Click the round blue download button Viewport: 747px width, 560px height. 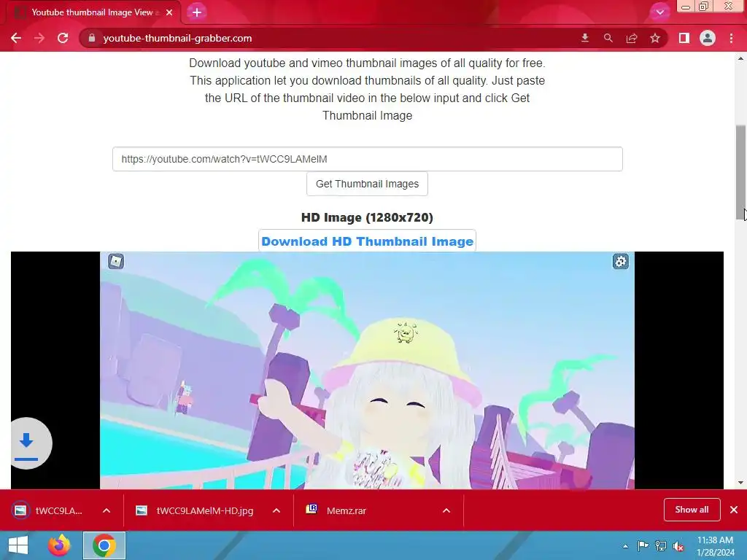click(x=27, y=444)
